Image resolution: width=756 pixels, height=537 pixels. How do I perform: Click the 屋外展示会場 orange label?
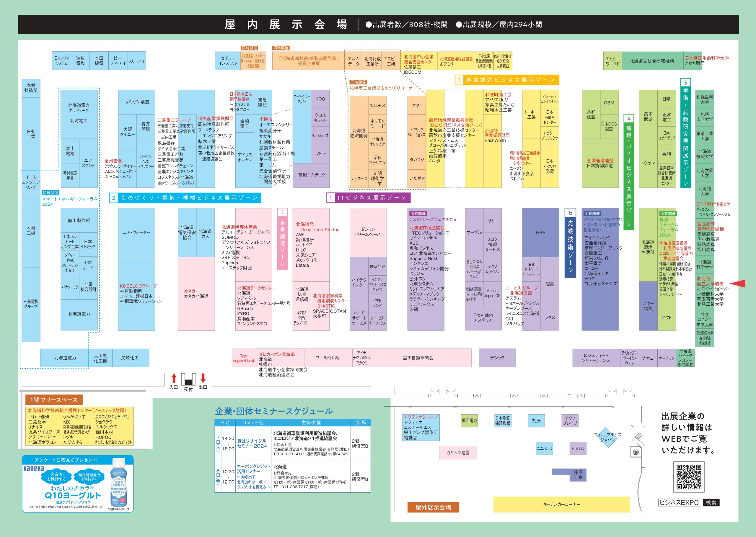coord(433,507)
